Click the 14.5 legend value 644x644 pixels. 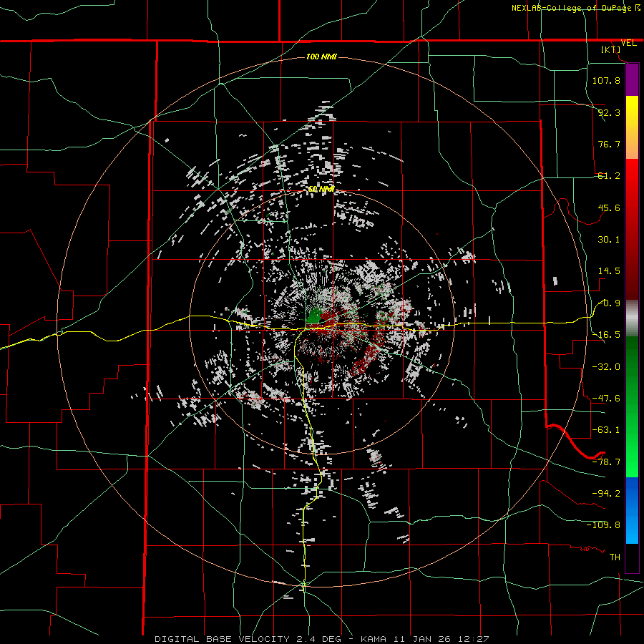pyautogui.click(x=609, y=271)
